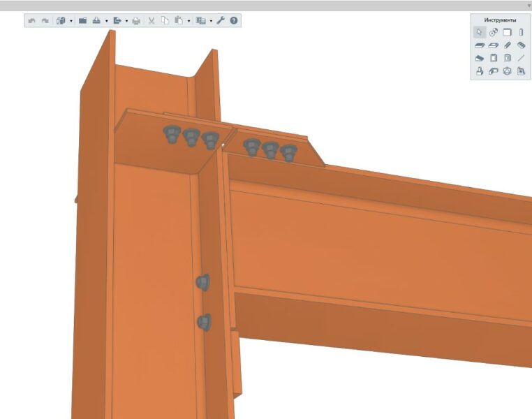Click the Redo arrow in toolbar

[x=45, y=21]
